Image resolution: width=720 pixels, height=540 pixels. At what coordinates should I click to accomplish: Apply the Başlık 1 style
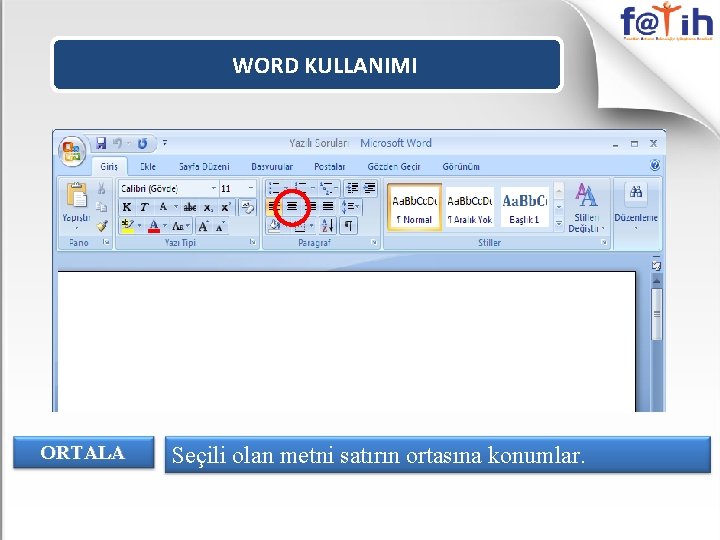pos(524,207)
